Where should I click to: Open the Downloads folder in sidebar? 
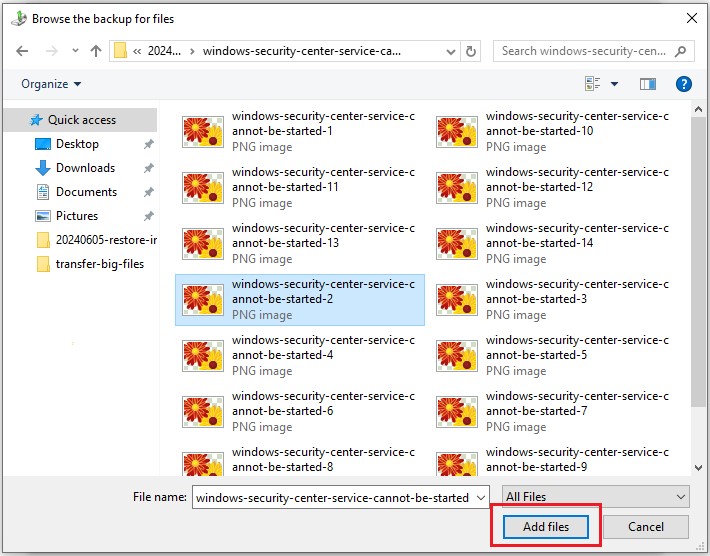[x=85, y=168]
